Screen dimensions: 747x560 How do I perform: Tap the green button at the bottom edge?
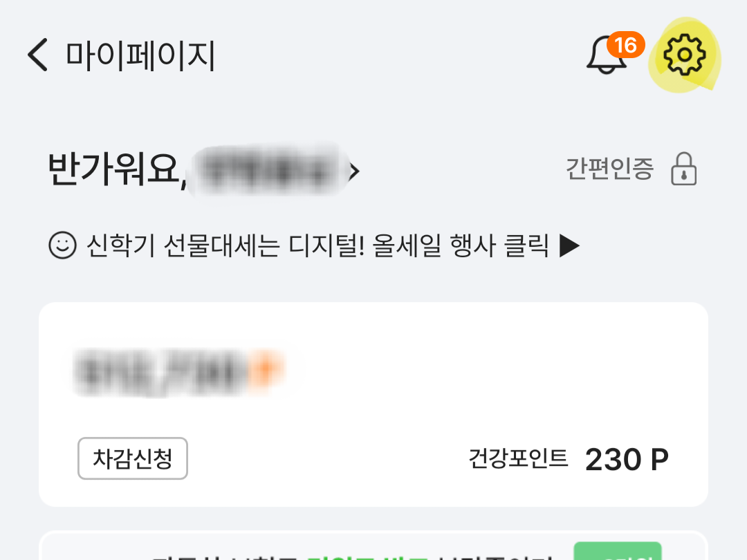pos(618,551)
